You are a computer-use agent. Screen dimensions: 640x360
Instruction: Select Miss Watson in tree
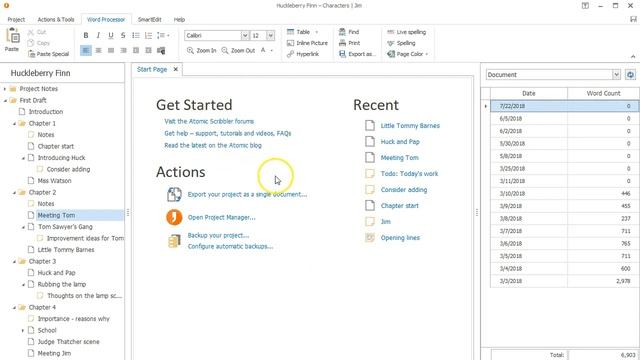[54, 180]
